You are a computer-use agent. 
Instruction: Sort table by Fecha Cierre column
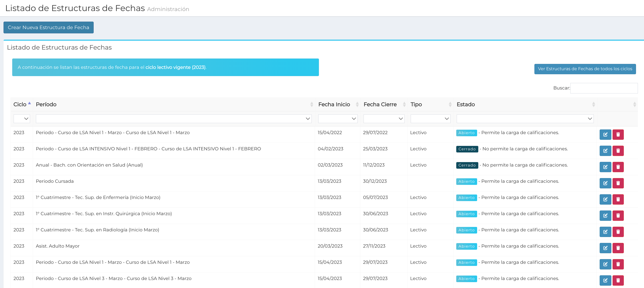(380, 104)
